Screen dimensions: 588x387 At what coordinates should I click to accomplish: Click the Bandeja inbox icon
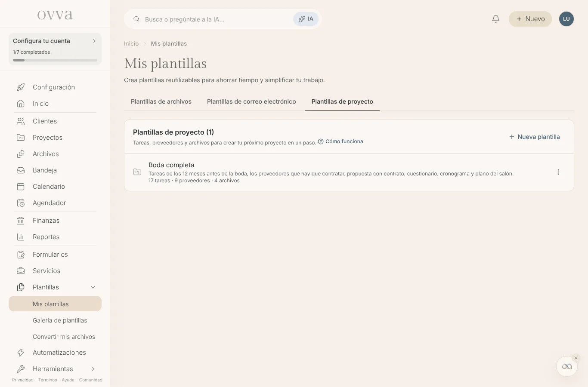(21, 170)
